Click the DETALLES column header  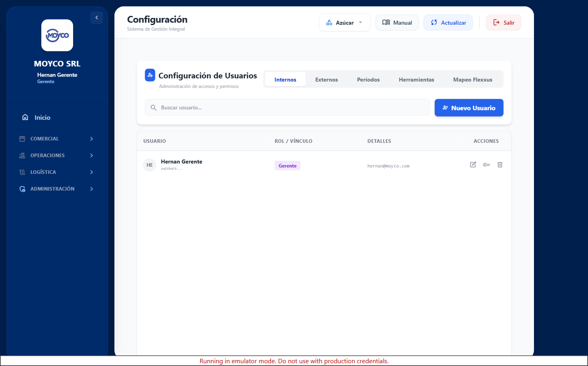coord(379,141)
